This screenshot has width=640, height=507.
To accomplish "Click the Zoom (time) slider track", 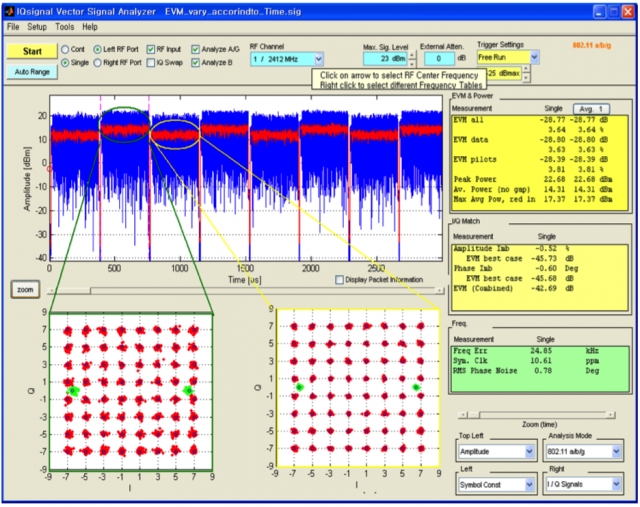I will (x=539, y=415).
